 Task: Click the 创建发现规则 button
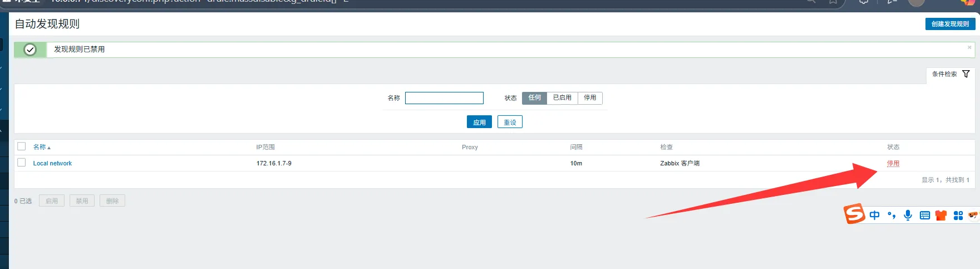tap(950, 24)
